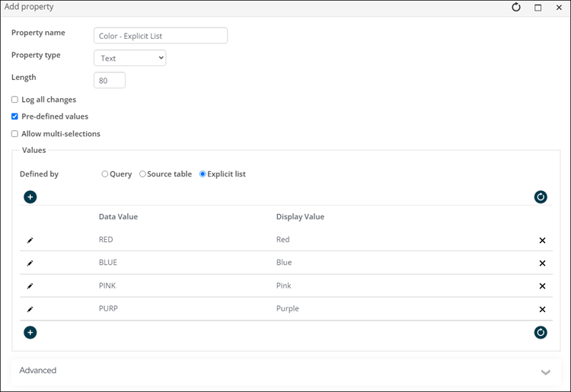Click the bottom refresh icon under values
Screen dimensions: 571x392
541,333
